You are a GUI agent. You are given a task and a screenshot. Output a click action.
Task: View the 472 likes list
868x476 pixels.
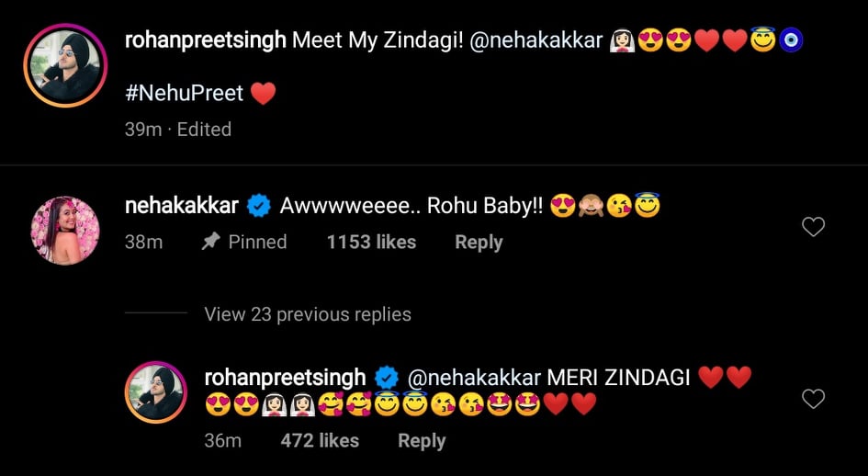click(320, 441)
